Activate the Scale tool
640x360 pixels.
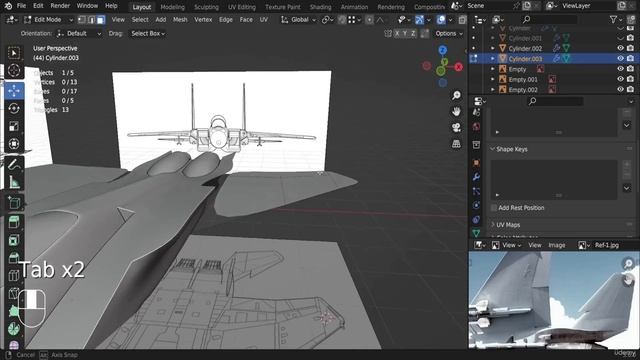[x=14, y=126]
